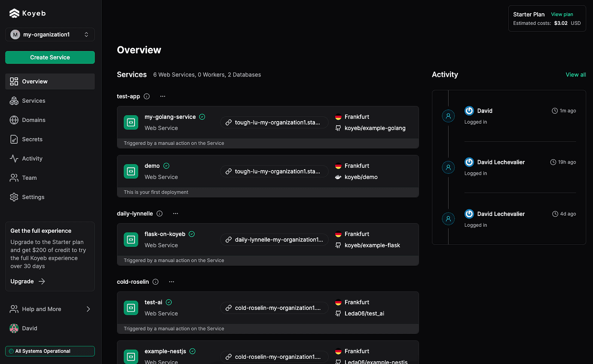593x364 pixels.
Task: Open the demo service URL link
Action: pos(274,171)
